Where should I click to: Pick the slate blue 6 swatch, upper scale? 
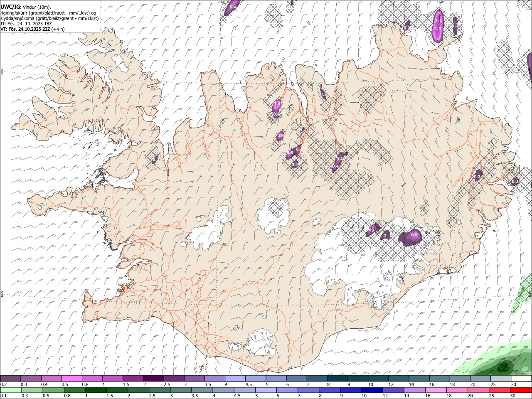point(296,379)
